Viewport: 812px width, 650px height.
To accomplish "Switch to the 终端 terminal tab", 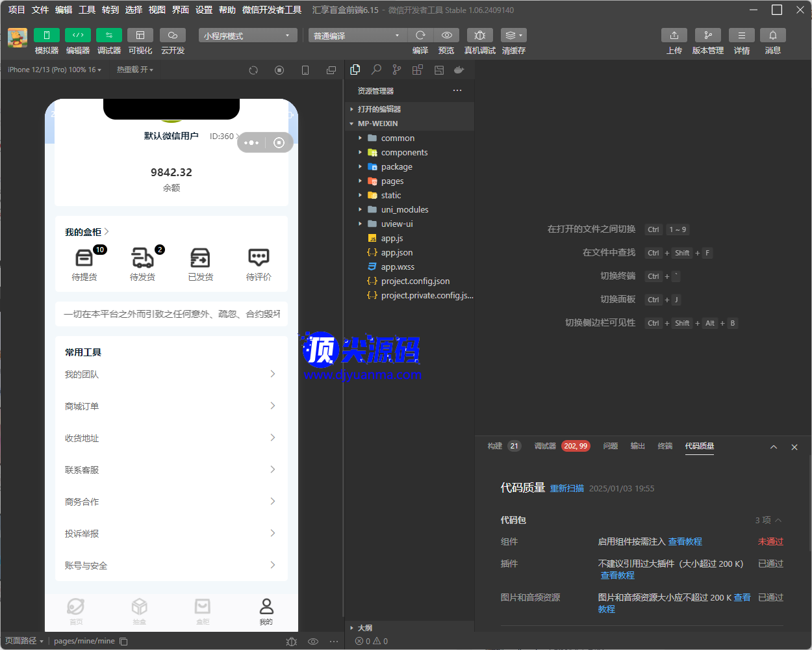I will coord(665,446).
